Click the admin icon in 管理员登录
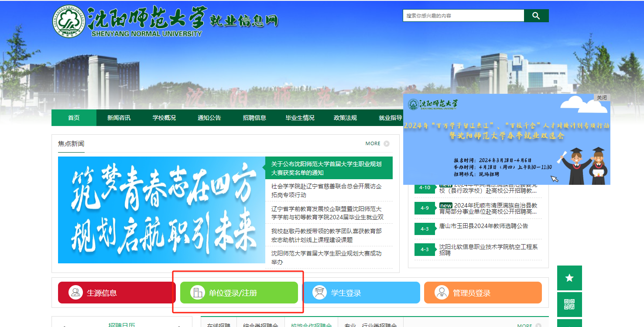 [x=442, y=293]
